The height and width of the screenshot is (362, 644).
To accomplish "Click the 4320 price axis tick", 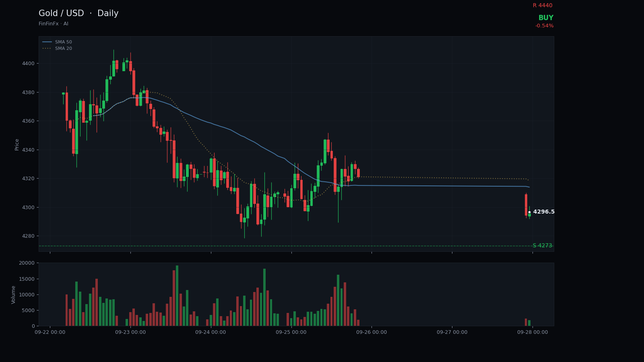I will (x=28, y=179).
